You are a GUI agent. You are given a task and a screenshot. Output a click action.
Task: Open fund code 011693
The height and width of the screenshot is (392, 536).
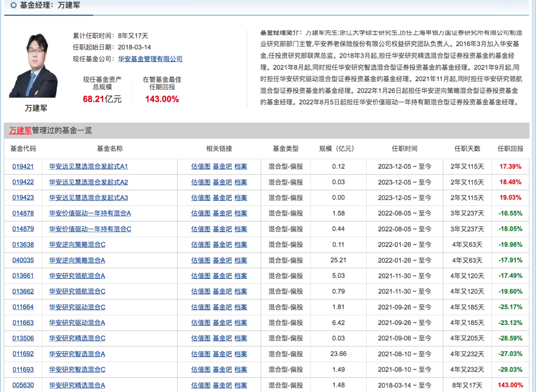click(x=23, y=370)
